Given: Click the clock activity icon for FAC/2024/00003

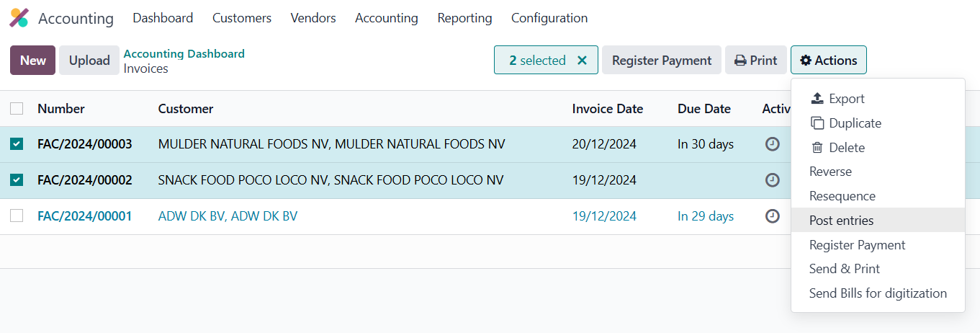Looking at the screenshot, I should click(772, 144).
